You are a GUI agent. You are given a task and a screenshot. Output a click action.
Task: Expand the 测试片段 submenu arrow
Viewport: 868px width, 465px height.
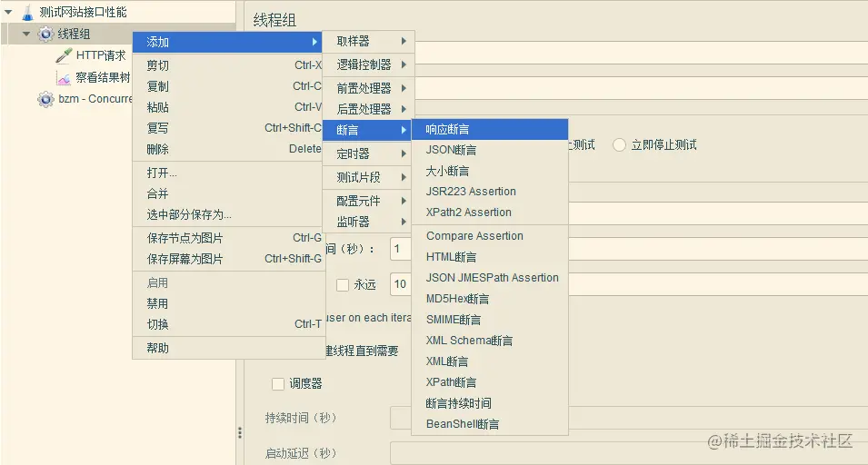(x=404, y=177)
